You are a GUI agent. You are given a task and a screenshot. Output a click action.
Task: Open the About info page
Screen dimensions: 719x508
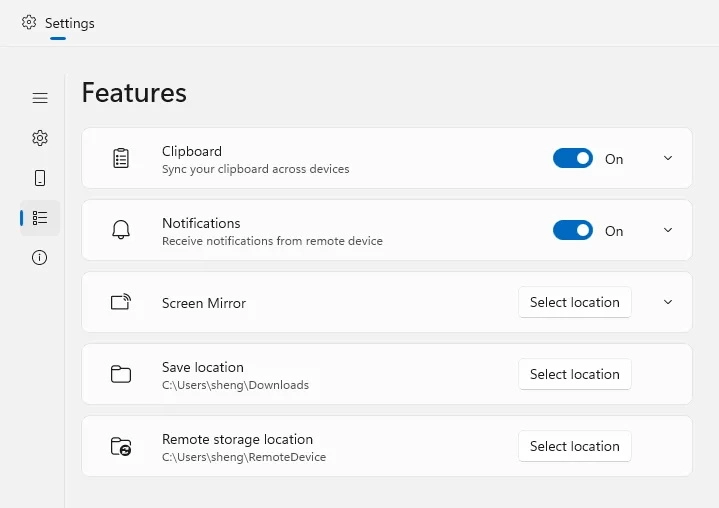40,258
